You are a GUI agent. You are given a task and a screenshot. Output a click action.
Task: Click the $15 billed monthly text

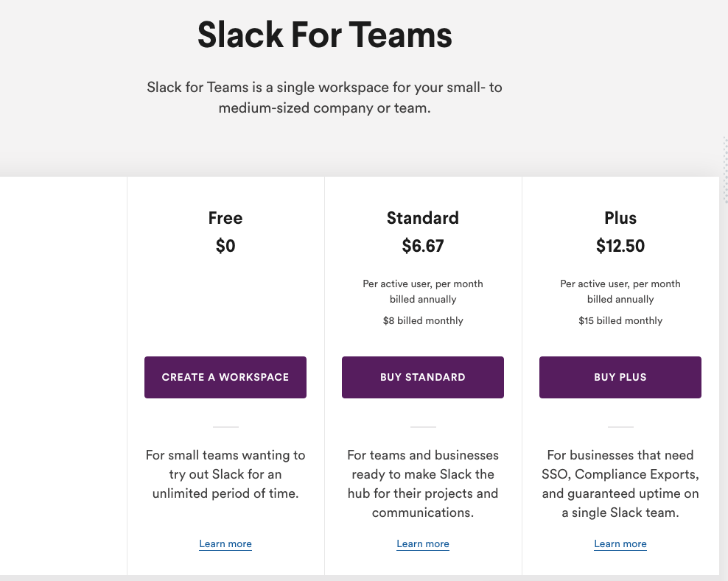(x=620, y=321)
